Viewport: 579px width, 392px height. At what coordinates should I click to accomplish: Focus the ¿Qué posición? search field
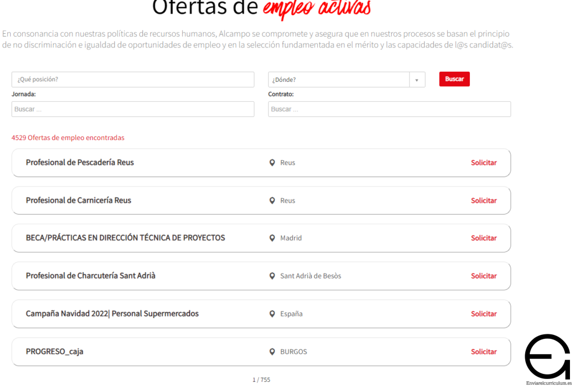(x=133, y=80)
